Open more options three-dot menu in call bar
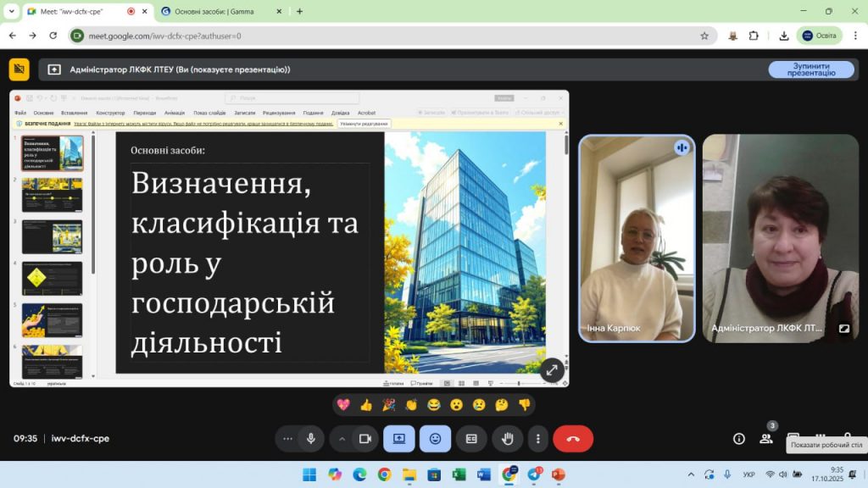Viewport: 868px width, 488px height. click(x=538, y=439)
